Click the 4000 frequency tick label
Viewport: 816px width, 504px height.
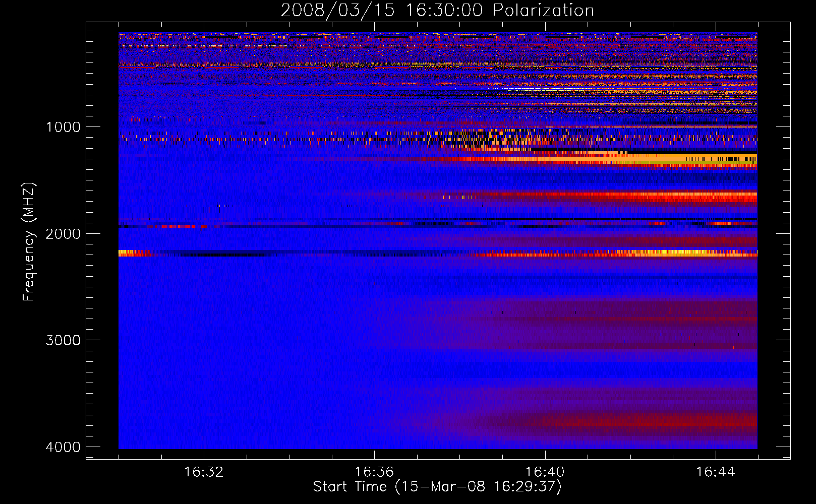(x=63, y=447)
